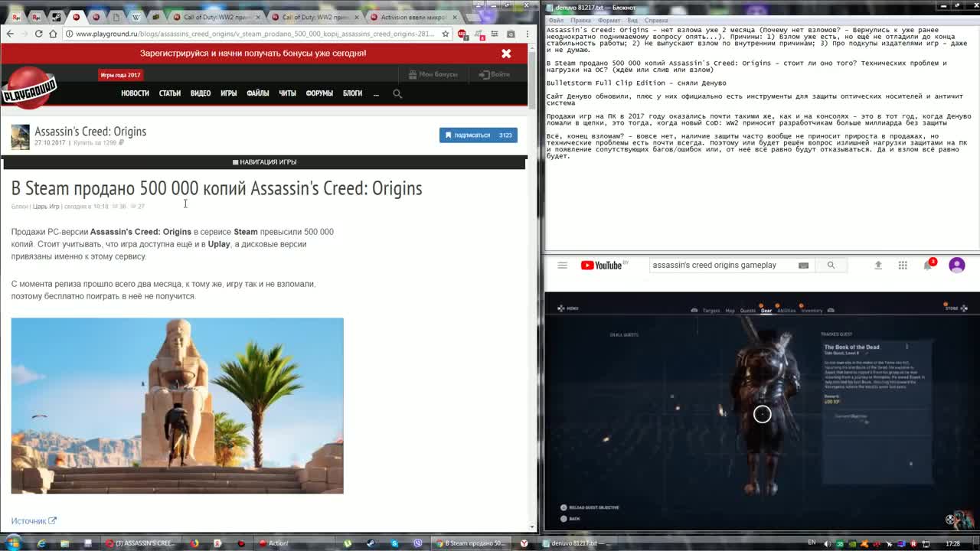Open Блоги in site navigation

click(x=352, y=93)
